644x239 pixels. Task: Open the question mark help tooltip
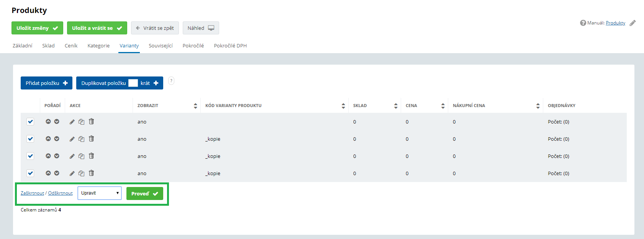(x=171, y=81)
